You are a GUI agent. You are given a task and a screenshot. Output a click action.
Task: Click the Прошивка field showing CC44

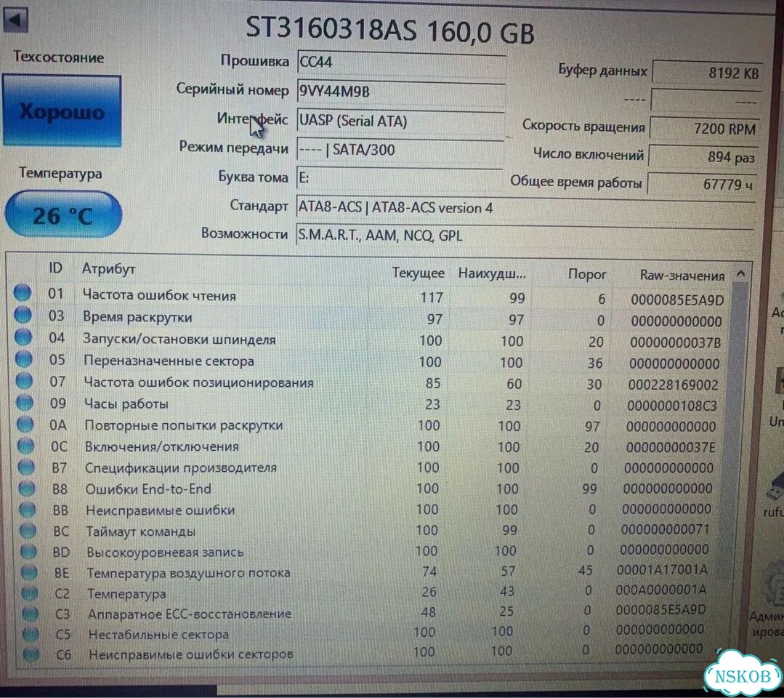pos(400,63)
